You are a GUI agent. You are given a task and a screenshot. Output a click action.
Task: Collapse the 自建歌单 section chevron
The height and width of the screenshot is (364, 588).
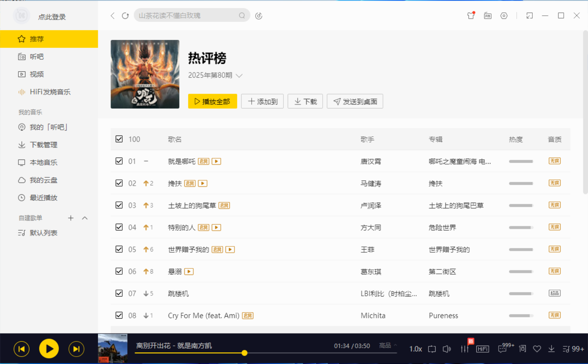[x=85, y=218]
